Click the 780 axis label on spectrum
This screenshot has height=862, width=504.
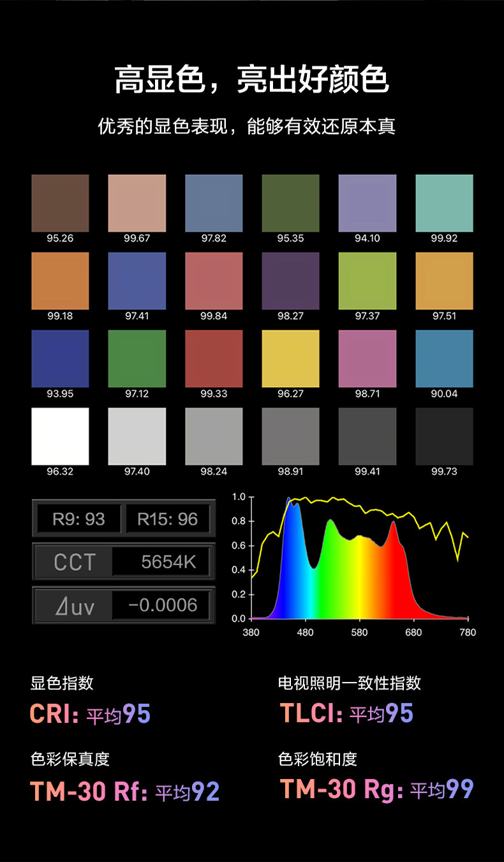pyautogui.click(x=468, y=632)
